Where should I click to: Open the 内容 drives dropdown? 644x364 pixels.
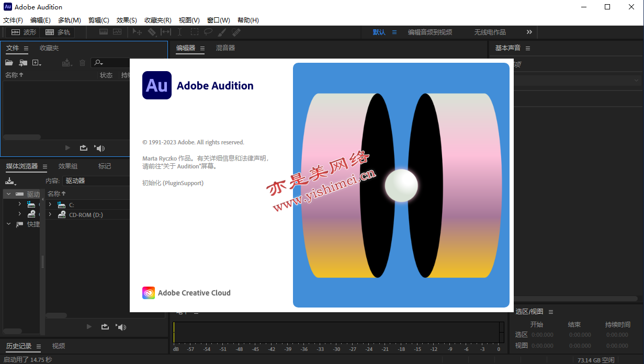coord(96,181)
